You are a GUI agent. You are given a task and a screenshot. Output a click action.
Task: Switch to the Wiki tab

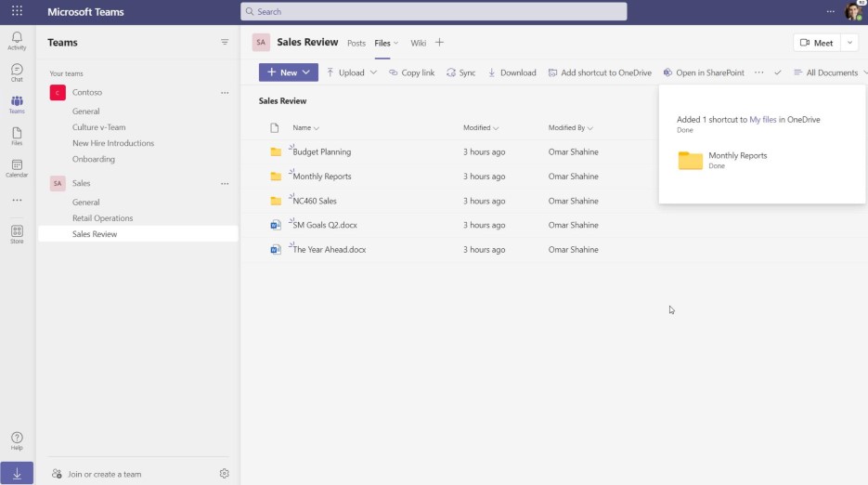[418, 44]
